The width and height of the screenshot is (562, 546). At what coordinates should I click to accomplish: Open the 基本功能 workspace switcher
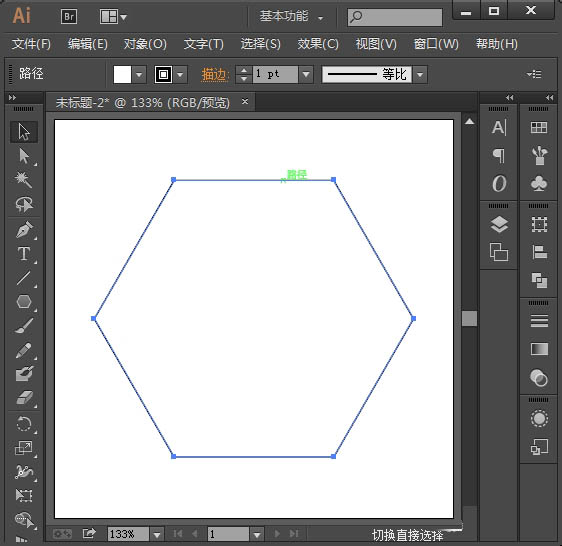(291, 16)
